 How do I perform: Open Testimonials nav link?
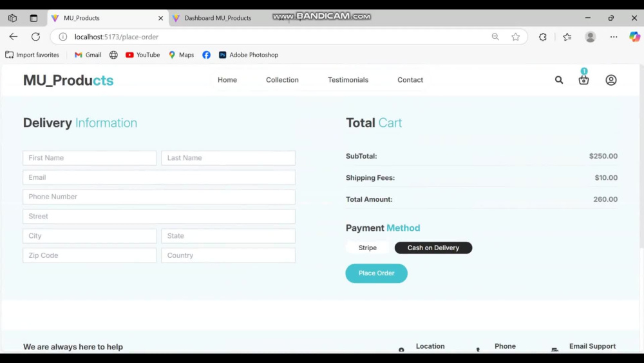pos(348,80)
